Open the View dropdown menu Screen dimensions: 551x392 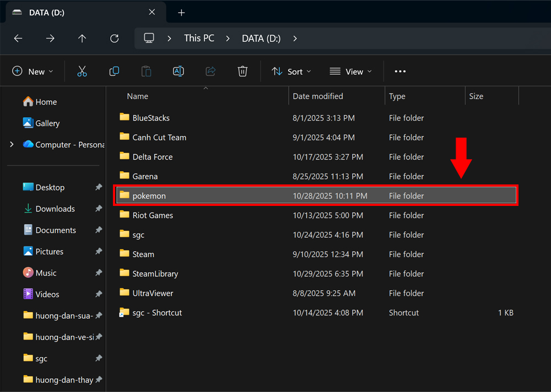(350, 72)
